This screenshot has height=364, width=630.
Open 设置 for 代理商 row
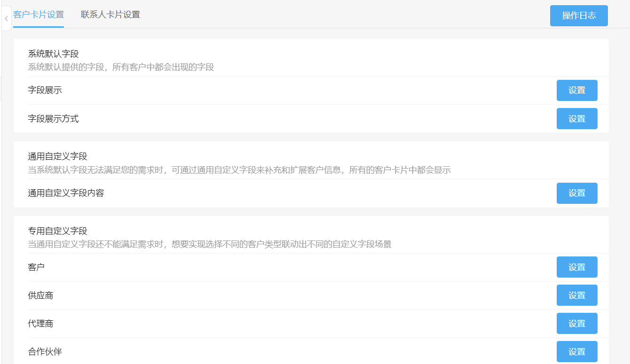coord(577,324)
